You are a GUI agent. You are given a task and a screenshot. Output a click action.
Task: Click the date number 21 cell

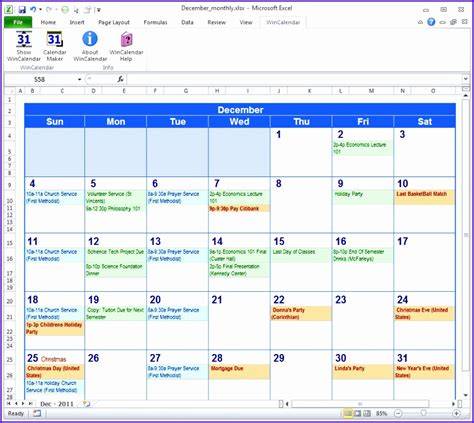[217, 300]
